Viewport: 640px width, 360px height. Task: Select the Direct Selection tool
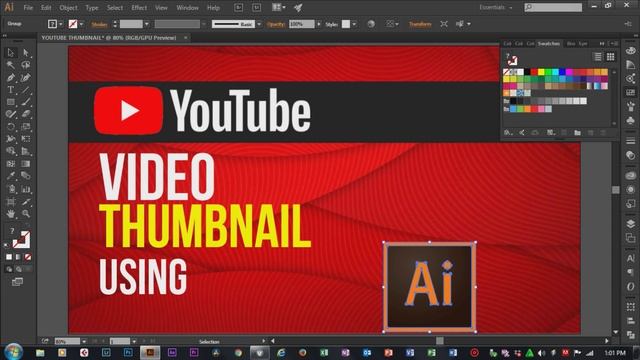26,53
